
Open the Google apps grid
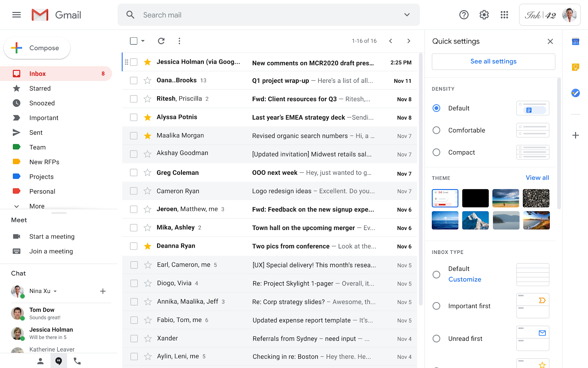(x=504, y=15)
